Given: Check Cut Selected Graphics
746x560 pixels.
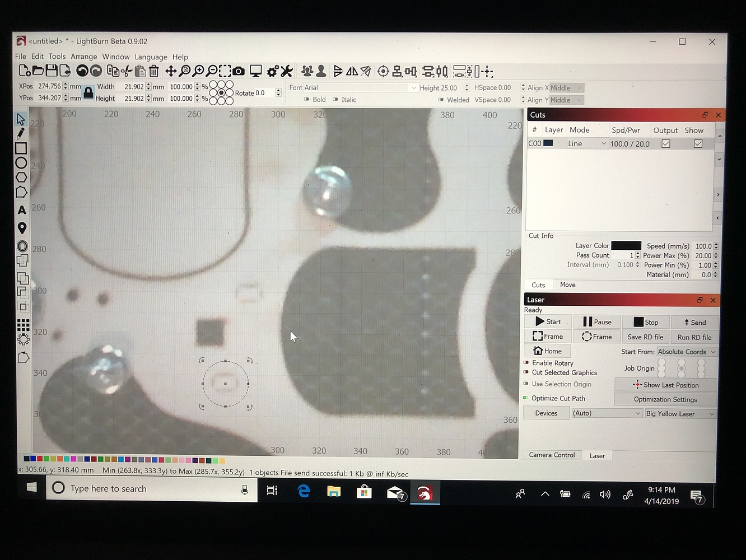Looking at the screenshot, I should point(526,372).
